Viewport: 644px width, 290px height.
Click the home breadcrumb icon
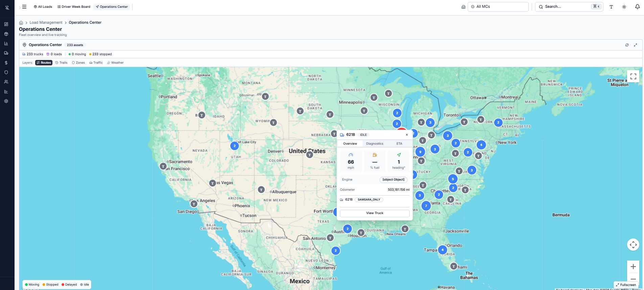click(21, 23)
